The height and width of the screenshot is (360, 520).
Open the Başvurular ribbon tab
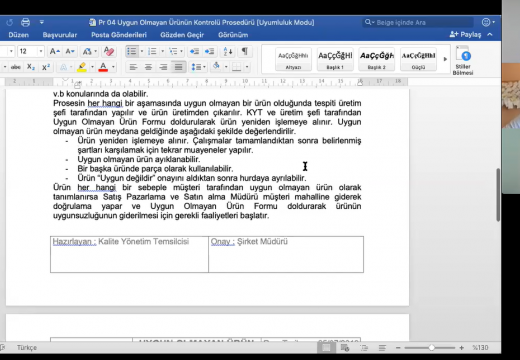tap(60, 35)
